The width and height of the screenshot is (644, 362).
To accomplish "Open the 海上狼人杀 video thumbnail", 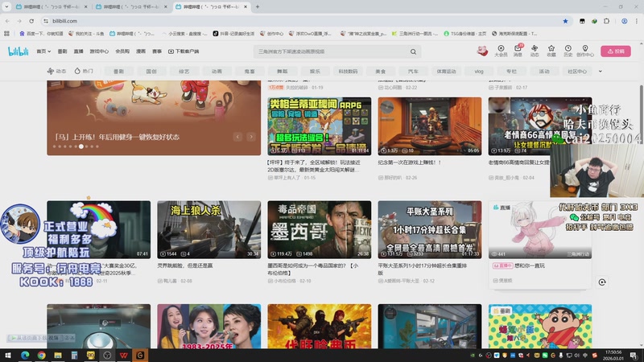I will click(208, 229).
